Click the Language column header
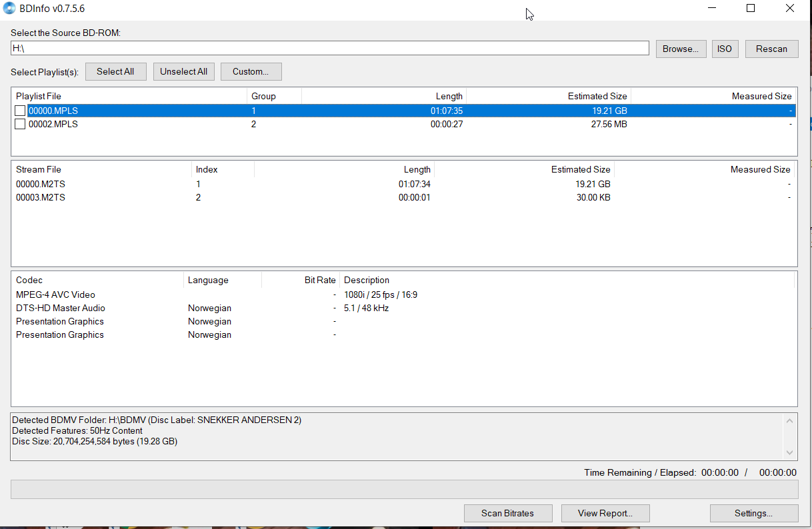 tap(222, 280)
